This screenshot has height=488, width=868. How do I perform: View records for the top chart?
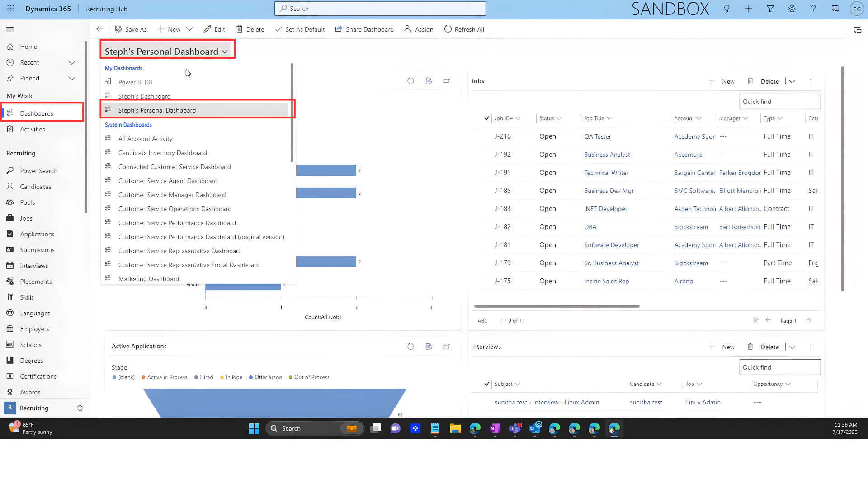pos(429,81)
